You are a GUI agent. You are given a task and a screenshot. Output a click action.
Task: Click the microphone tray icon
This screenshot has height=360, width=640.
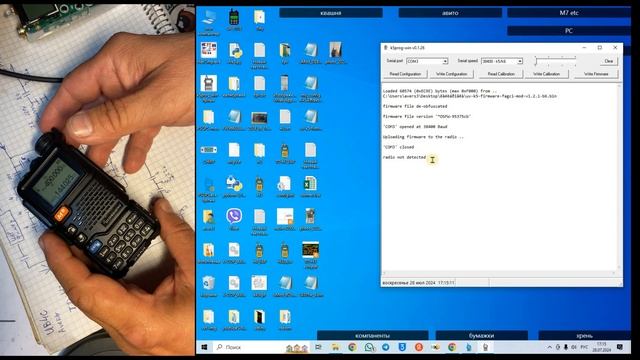tap(566, 347)
